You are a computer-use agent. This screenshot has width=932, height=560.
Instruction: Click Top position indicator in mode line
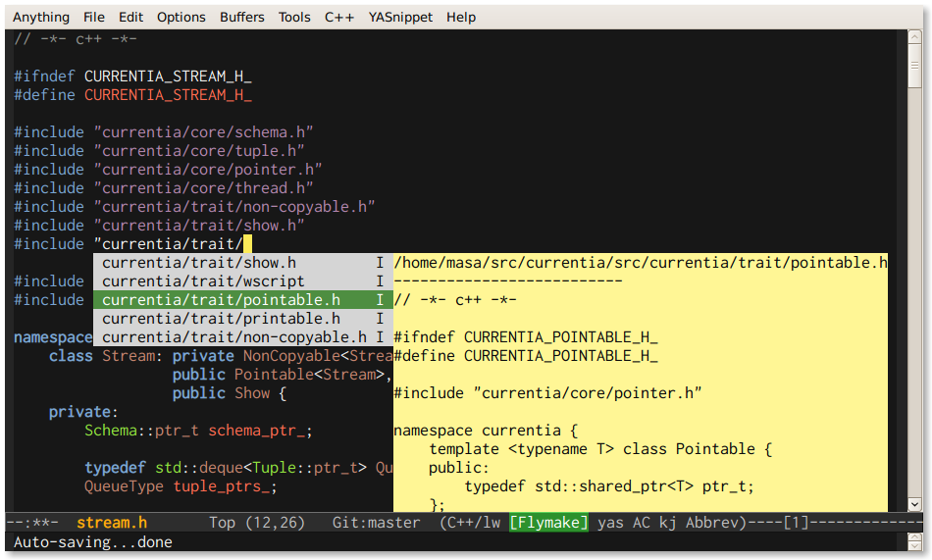coord(223,523)
